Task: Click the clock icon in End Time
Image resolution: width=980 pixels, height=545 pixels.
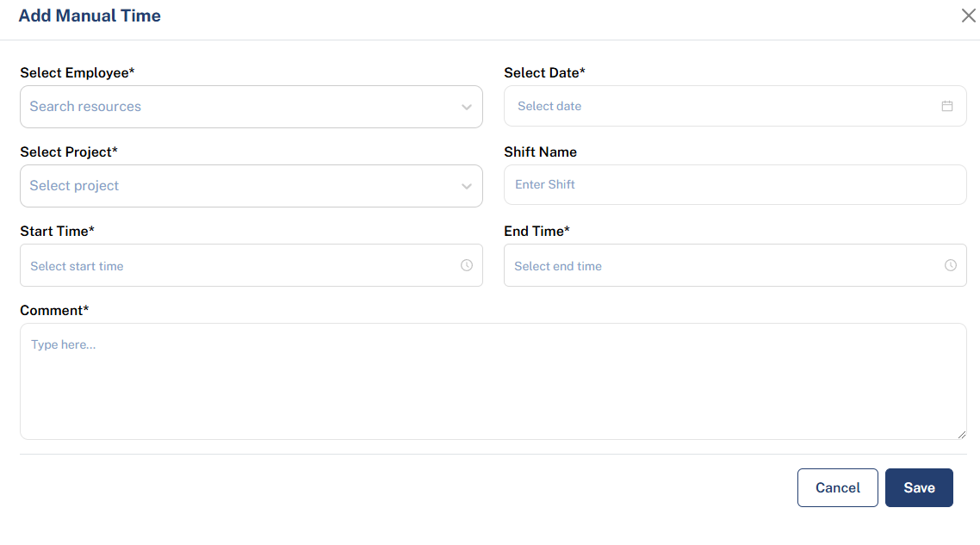Action: pos(951,265)
